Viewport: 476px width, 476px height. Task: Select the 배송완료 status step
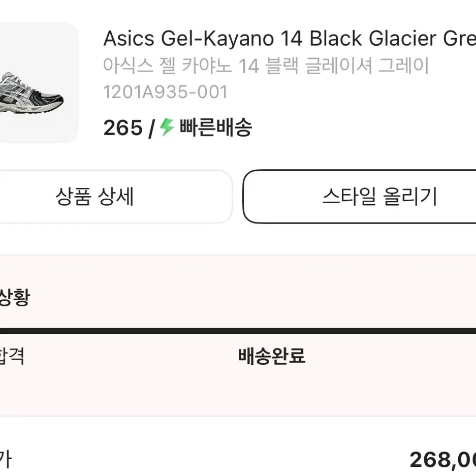click(x=272, y=356)
